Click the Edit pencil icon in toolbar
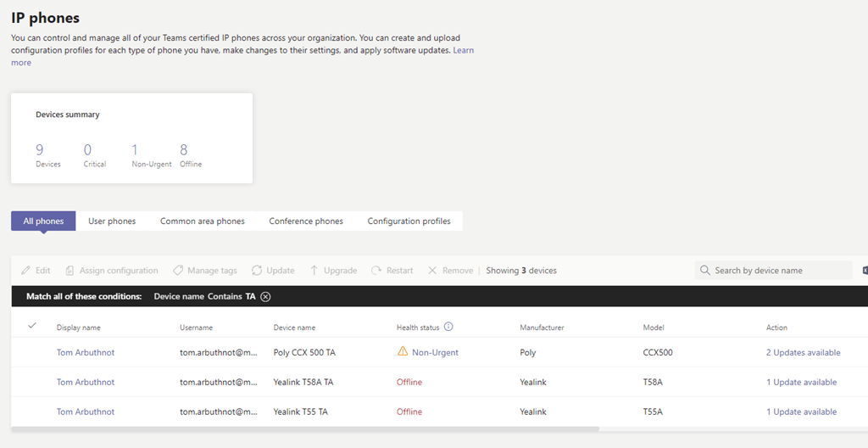 tap(25, 271)
